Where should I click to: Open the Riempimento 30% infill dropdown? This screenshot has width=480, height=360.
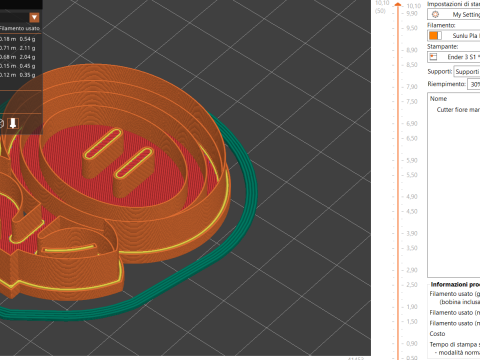point(474,84)
